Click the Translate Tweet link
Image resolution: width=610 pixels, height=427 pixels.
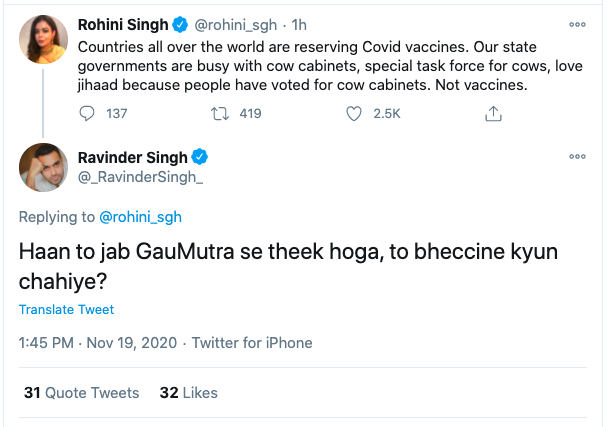tap(66, 310)
